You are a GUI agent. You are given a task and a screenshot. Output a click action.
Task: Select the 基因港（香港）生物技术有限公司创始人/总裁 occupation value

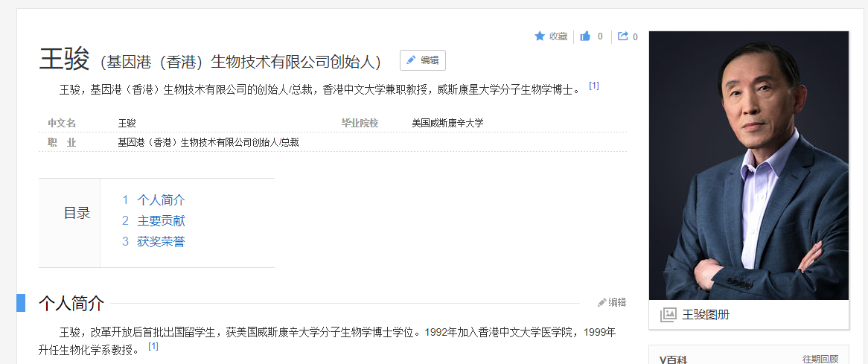[208, 142]
